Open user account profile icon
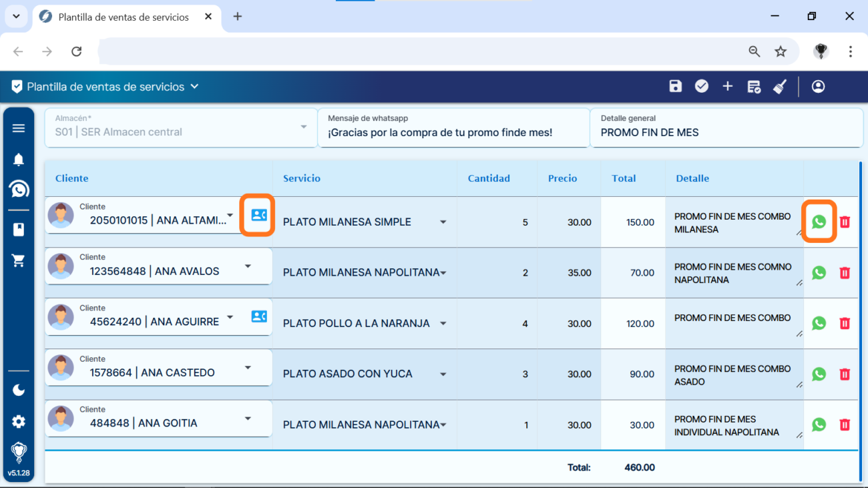 [x=818, y=86]
